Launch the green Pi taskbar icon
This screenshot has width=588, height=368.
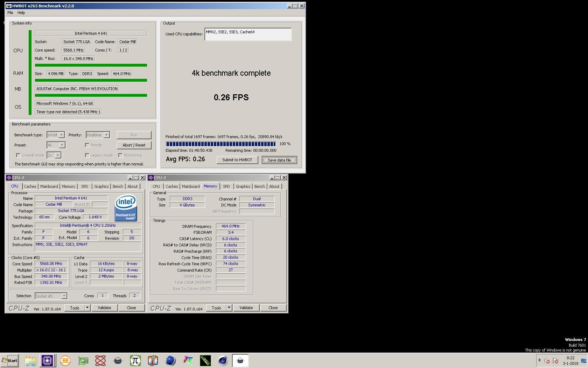pos(135,360)
